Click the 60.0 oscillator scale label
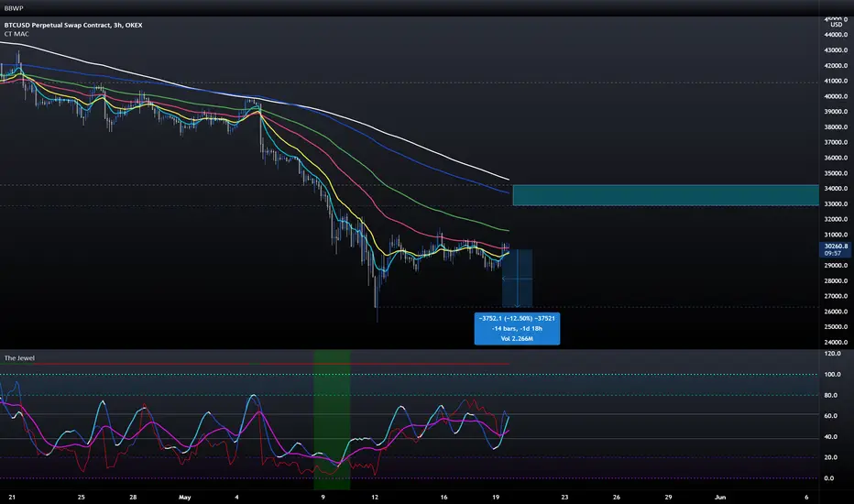 pos(830,416)
